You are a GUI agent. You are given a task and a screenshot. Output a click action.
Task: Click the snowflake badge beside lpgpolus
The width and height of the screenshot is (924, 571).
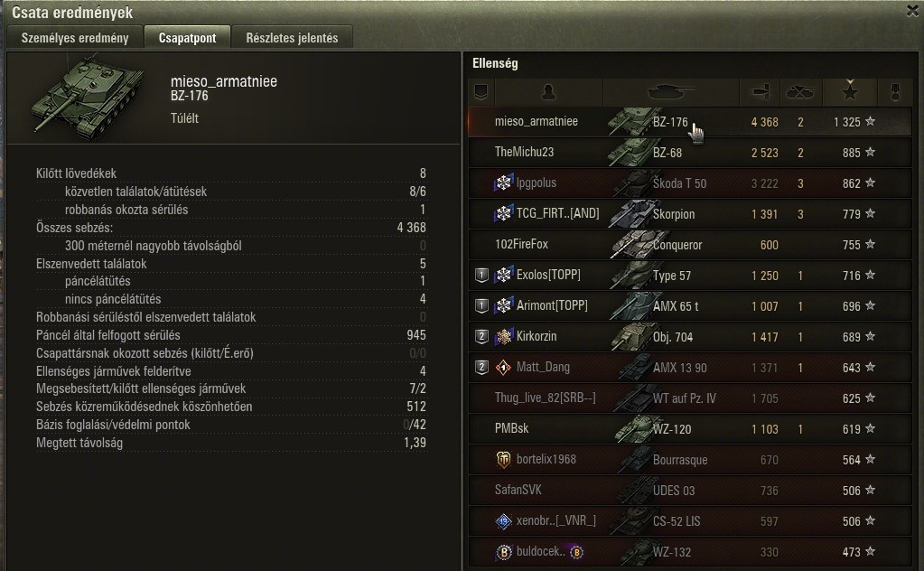pos(503,183)
